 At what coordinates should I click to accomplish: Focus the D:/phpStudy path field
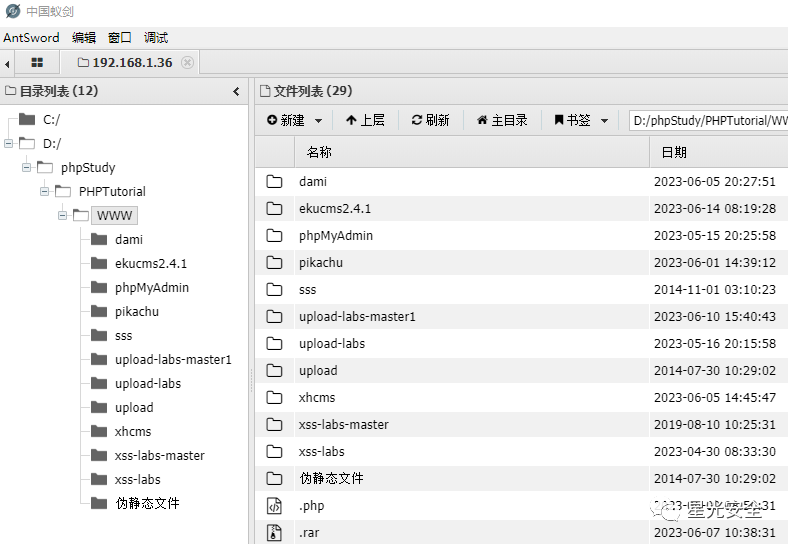pos(709,121)
